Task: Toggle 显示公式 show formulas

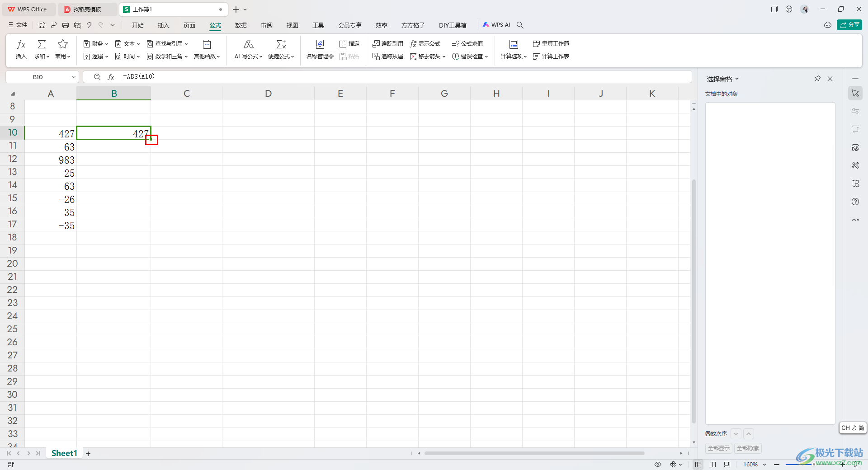Action: 425,44
